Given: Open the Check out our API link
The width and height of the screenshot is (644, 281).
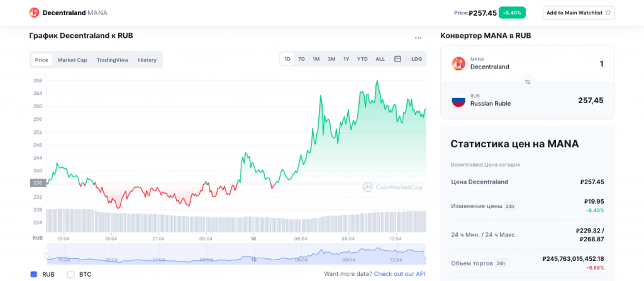Looking at the screenshot, I should [399, 274].
